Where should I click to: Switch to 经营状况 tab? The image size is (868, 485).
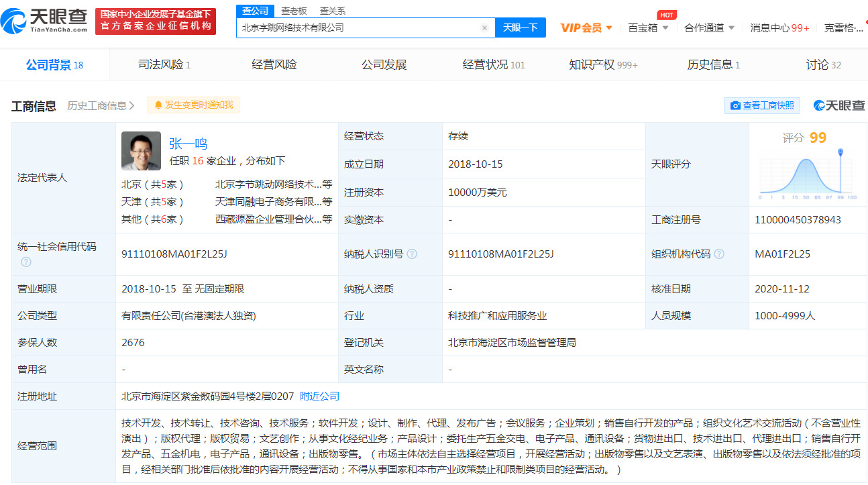[x=494, y=65]
